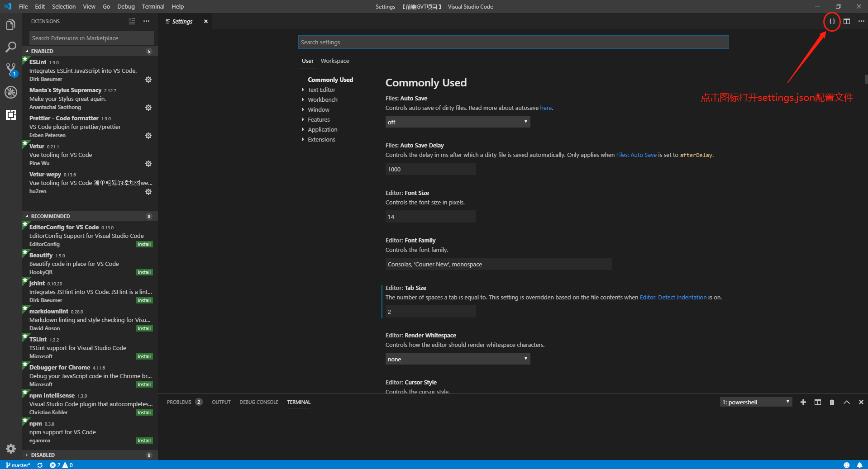Open the ESLint extension gear menu
This screenshot has width=868, height=469.
(x=148, y=80)
